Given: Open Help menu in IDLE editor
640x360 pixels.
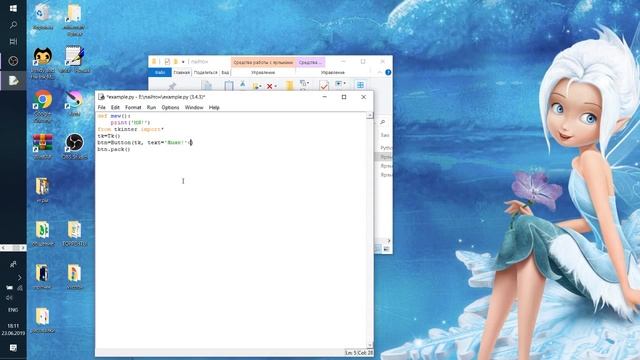Looking at the screenshot, I should [x=214, y=107].
